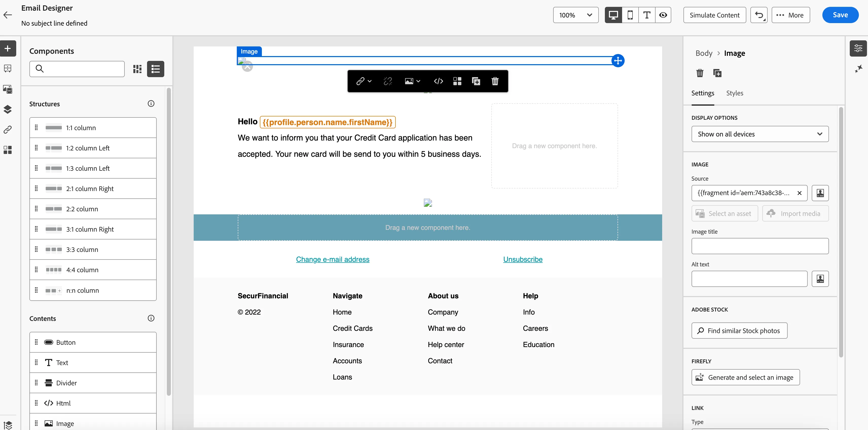Click duplicate icon in image toolbar
Screen dimensions: 868x430
pos(476,81)
